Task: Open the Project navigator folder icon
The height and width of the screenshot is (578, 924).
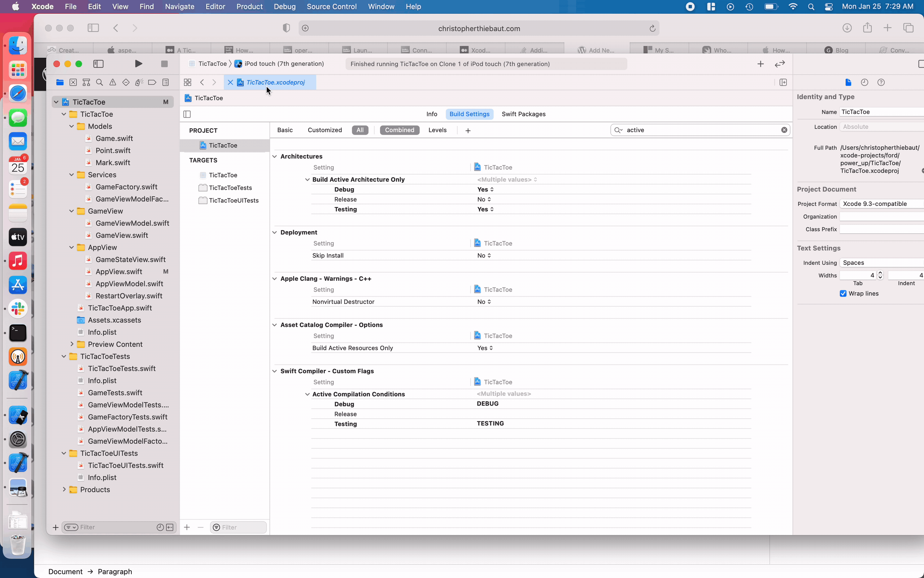Action: pyautogui.click(x=60, y=82)
